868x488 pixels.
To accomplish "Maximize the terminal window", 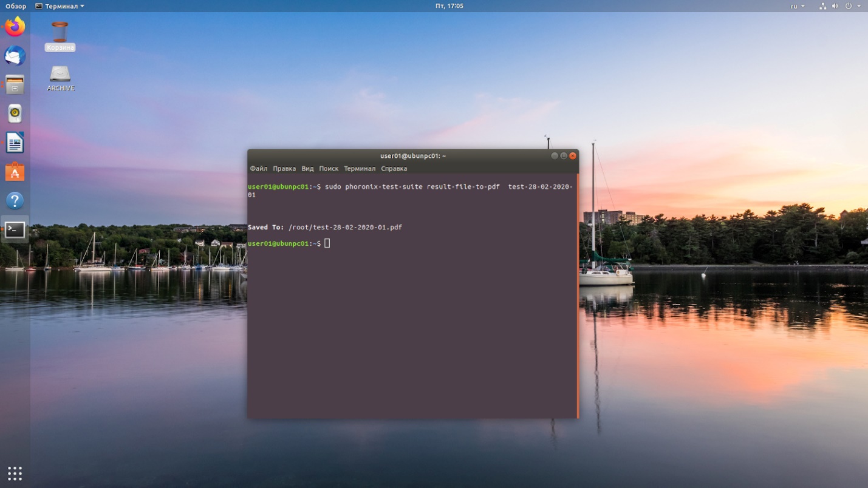I will (563, 156).
